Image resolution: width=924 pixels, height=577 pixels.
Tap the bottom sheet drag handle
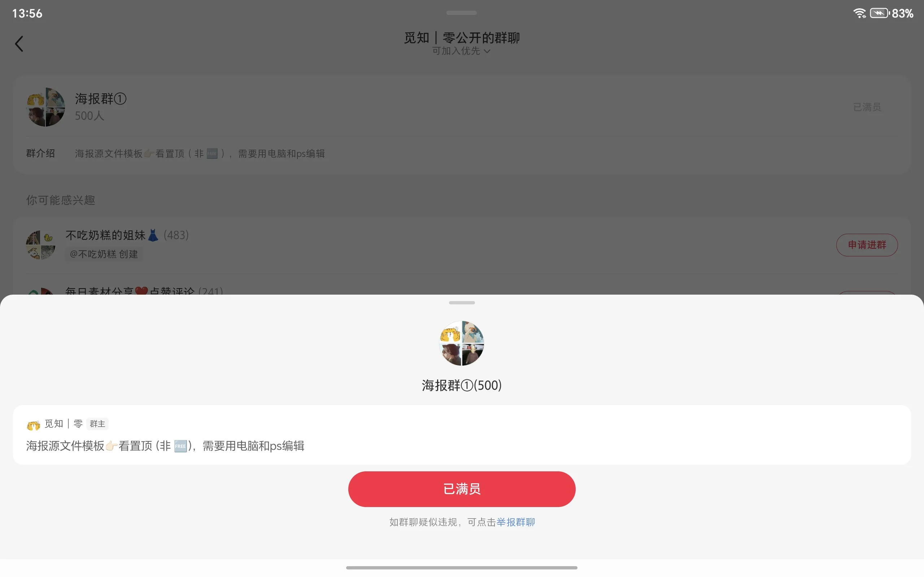462,303
